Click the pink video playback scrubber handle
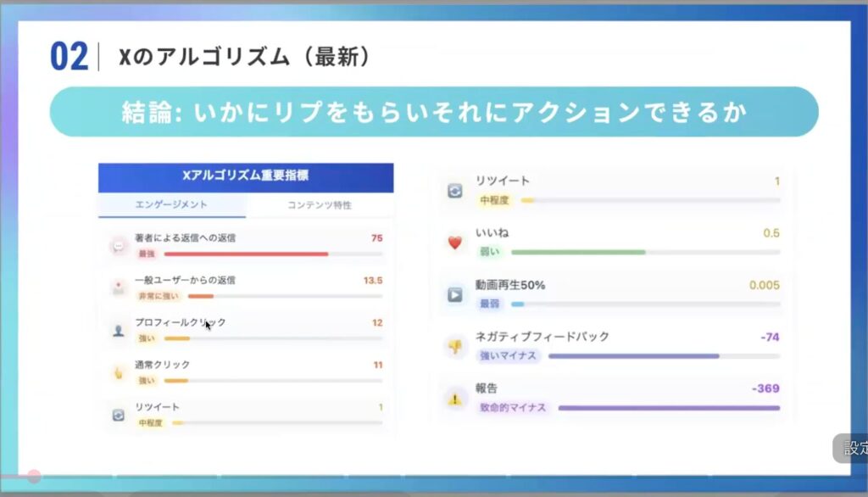Viewport: 868px width, 497px height. click(34, 477)
